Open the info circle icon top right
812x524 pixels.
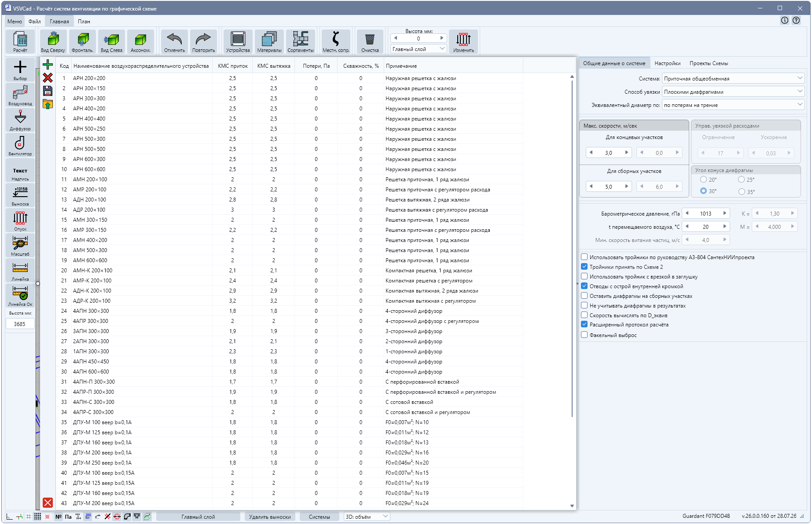point(785,20)
